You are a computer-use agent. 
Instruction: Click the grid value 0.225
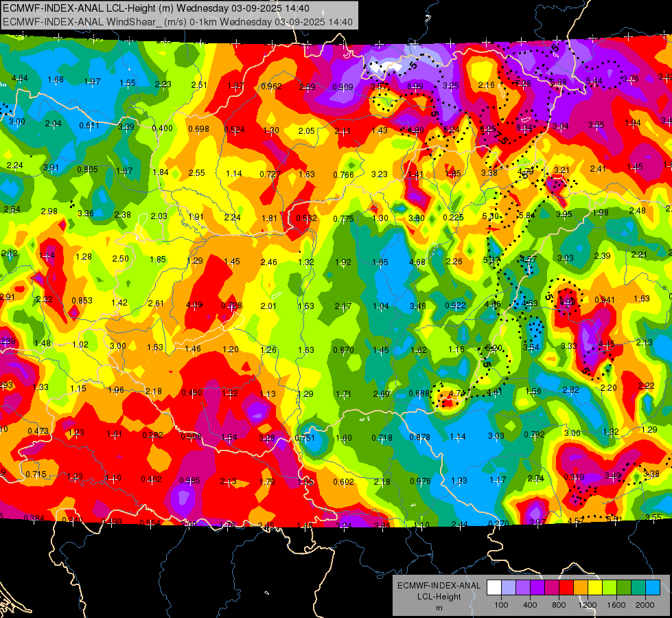454,218
